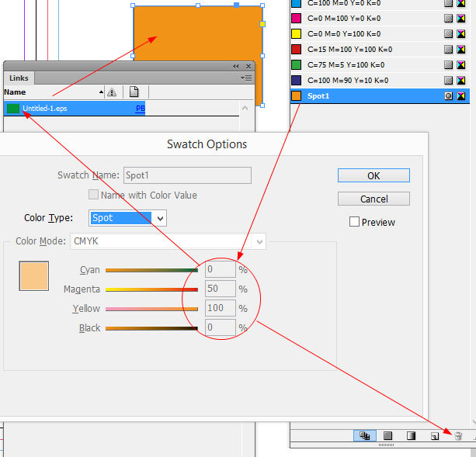Sort links by page icon column

(134, 92)
